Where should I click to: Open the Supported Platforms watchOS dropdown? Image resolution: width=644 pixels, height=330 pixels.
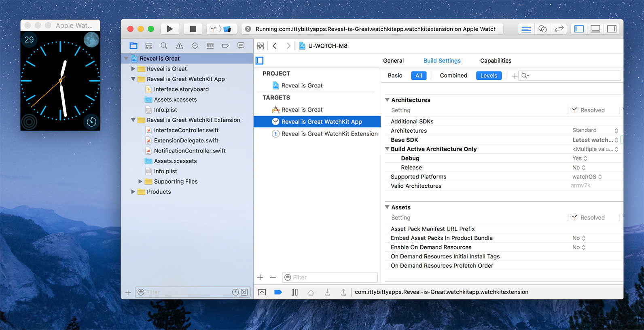point(587,177)
